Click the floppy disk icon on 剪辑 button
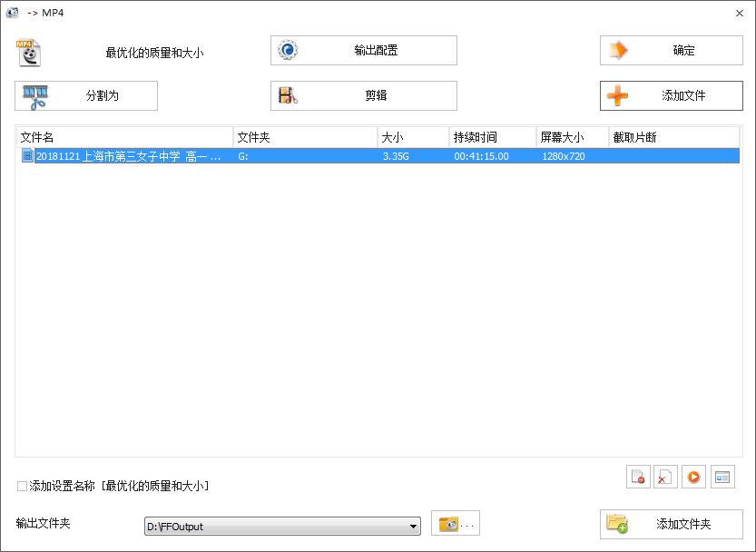 tap(289, 95)
